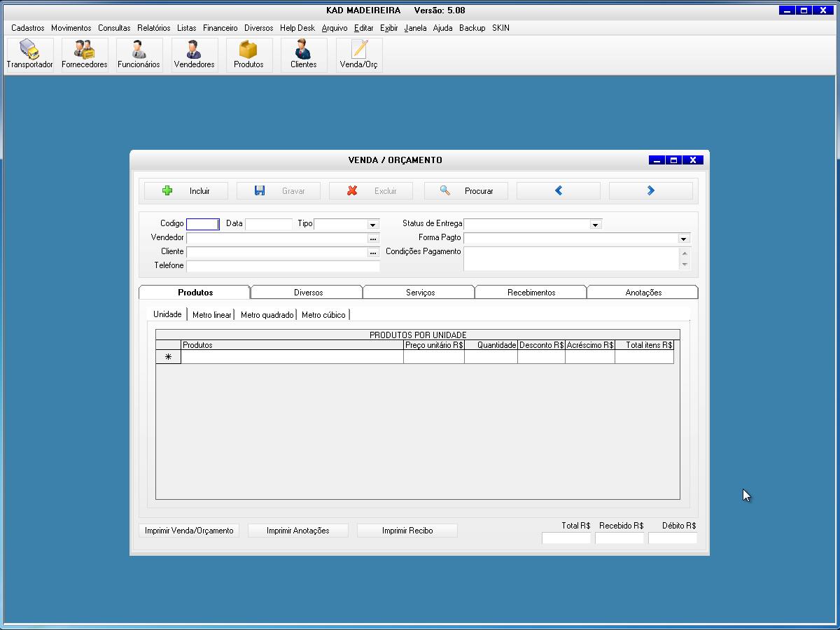Click inside Condições Pagamento text area

tap(571, 258)
